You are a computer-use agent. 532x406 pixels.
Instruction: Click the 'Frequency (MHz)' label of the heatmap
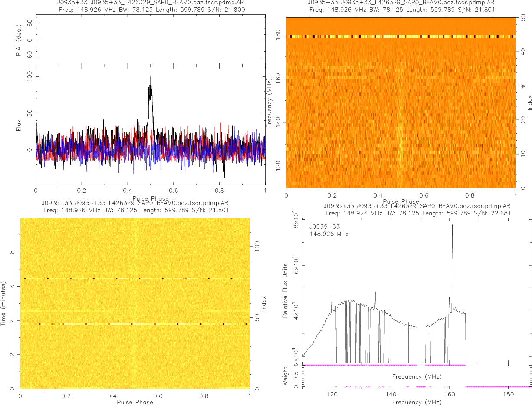click(x=269, y=101)
